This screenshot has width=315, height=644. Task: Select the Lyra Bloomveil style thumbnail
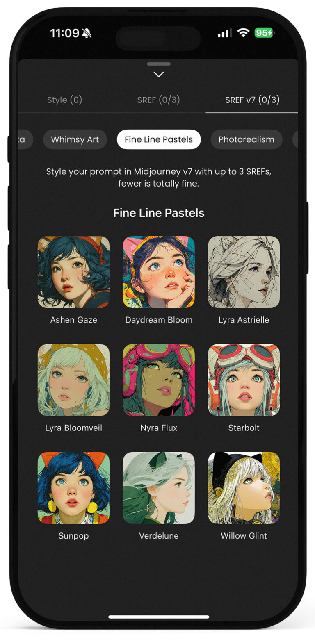click(x=74, y=380)
